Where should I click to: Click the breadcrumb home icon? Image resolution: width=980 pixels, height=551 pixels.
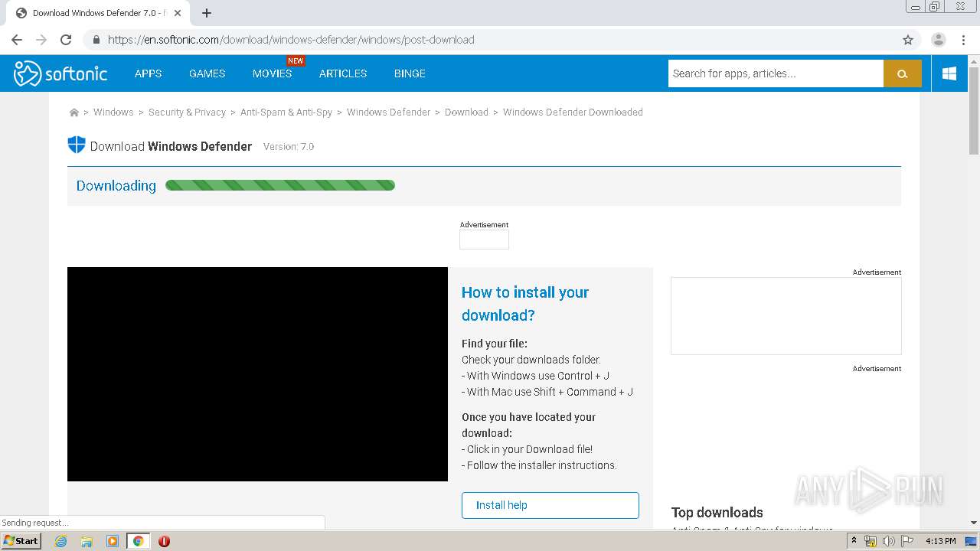(73, 112)
